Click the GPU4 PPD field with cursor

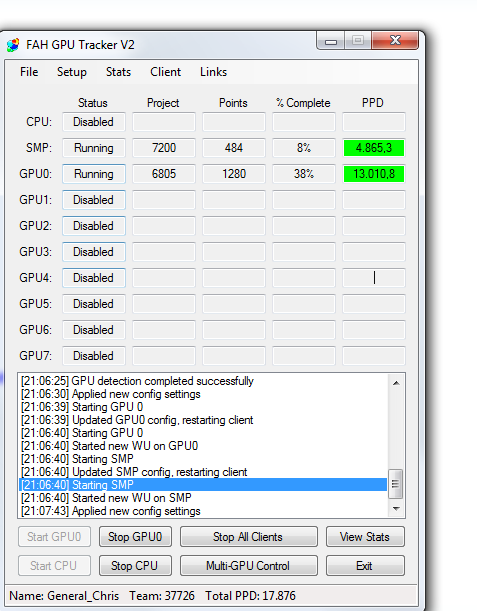(x=374, y=278)
